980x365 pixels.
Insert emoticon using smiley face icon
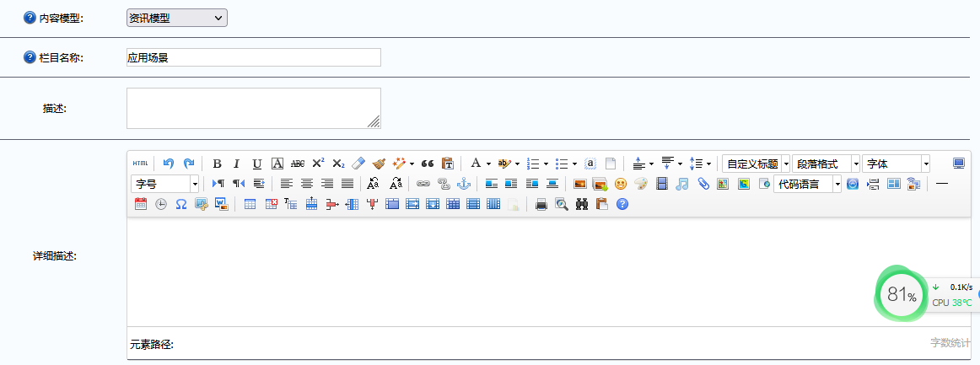tap(621, 184)
